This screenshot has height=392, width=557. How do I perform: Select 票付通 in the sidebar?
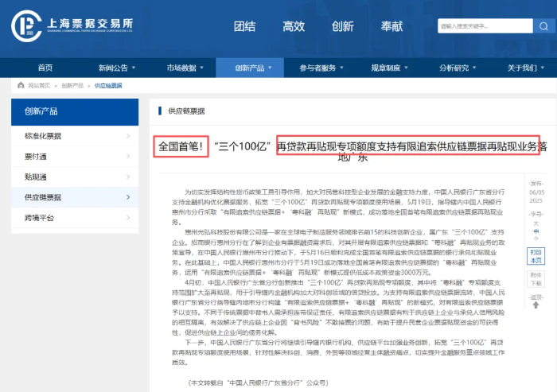(x=75, y=156)
